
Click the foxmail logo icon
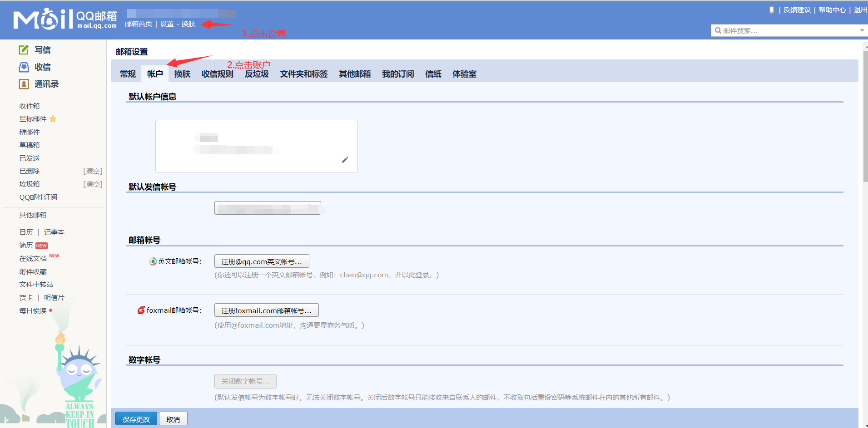point(141,310)
